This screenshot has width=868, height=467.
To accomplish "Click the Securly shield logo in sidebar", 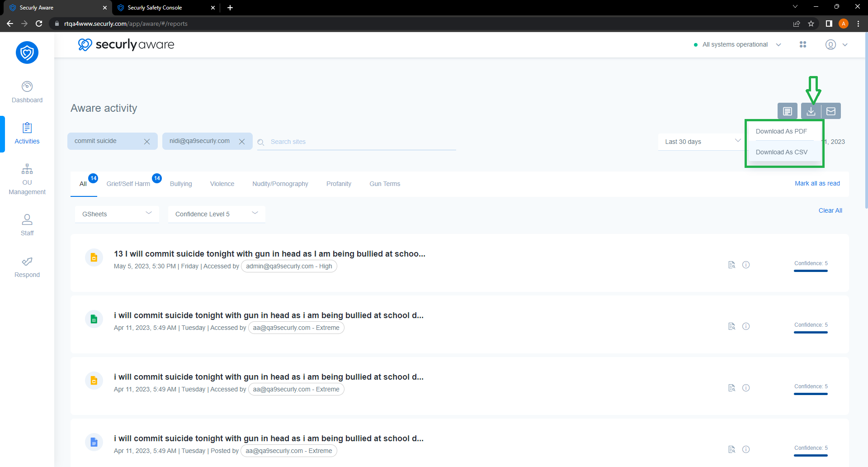I will coord(27,52).
